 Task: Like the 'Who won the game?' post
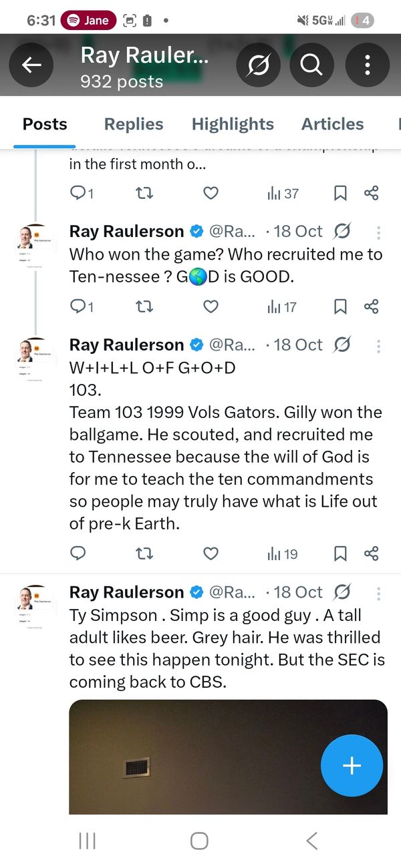(x=211, y=307)
